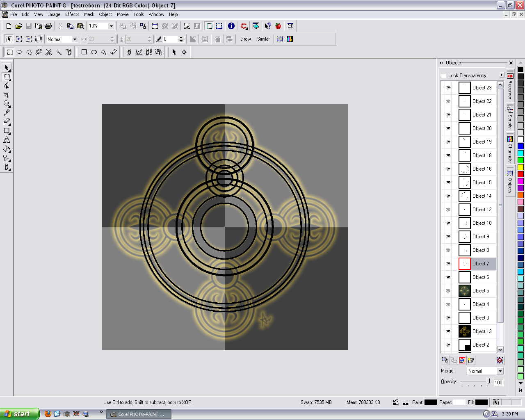Click Corel PHOTO-PAINT taskbar button
The image size is (525, 420).
coord(139,414)
